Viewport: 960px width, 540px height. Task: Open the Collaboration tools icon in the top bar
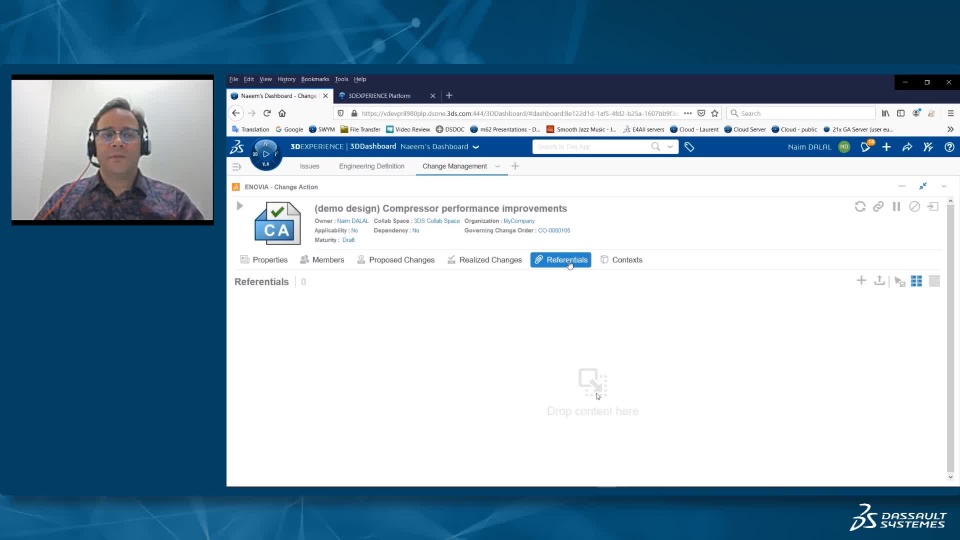[x=928, y=147]
